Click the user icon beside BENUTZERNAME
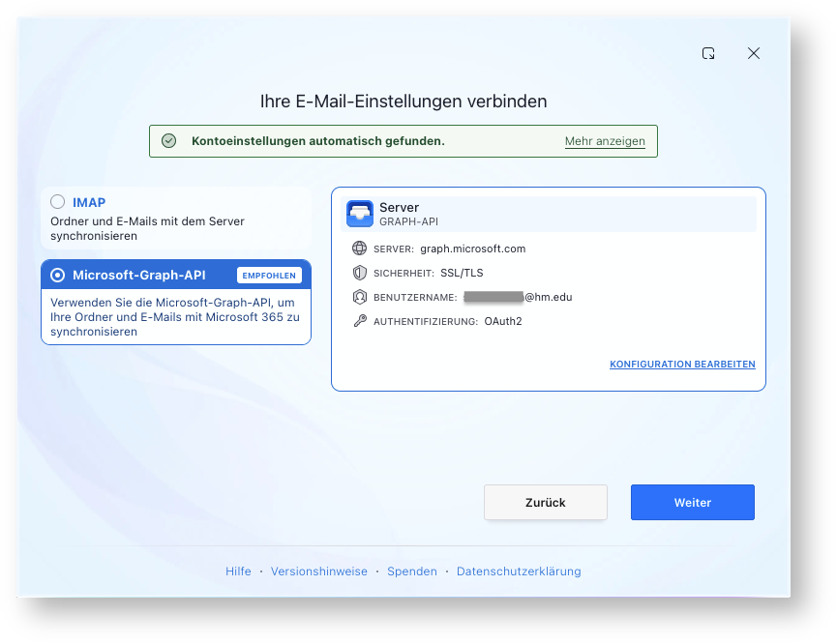Image resolution: width=837 pixels, height=644 pixels. pos(360,297)
